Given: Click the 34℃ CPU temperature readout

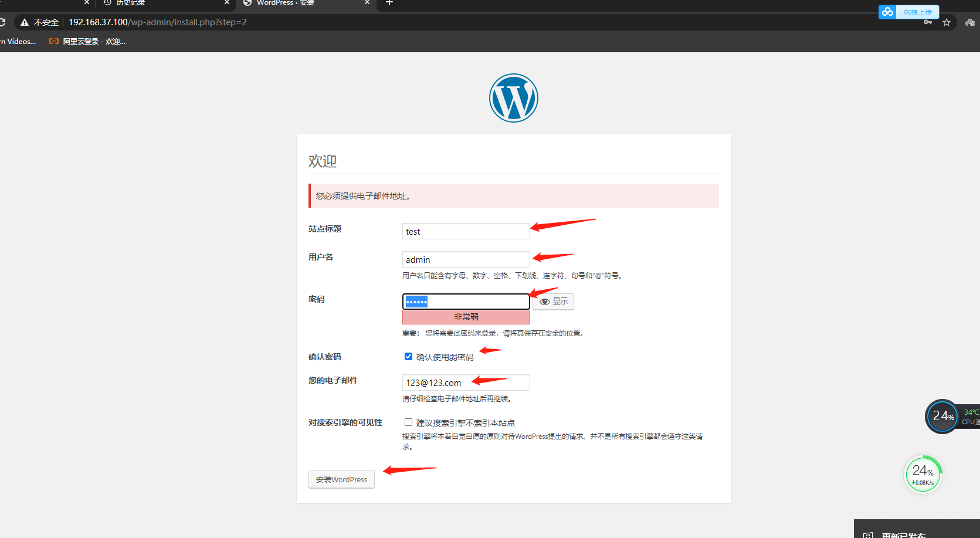Looking at the screenshot, I should [971, 412].
